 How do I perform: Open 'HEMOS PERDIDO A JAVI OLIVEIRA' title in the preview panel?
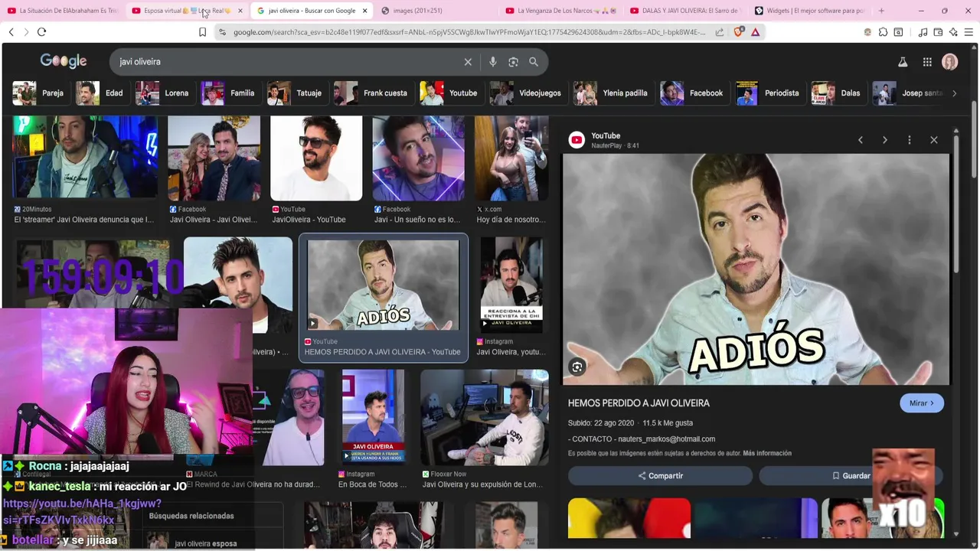pos(639,403)
